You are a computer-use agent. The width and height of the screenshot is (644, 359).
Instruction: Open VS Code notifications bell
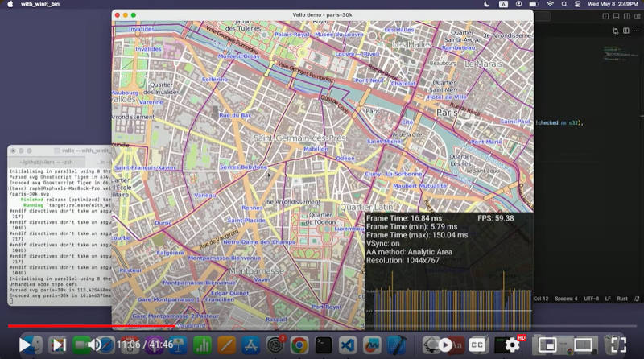[637, 299]
